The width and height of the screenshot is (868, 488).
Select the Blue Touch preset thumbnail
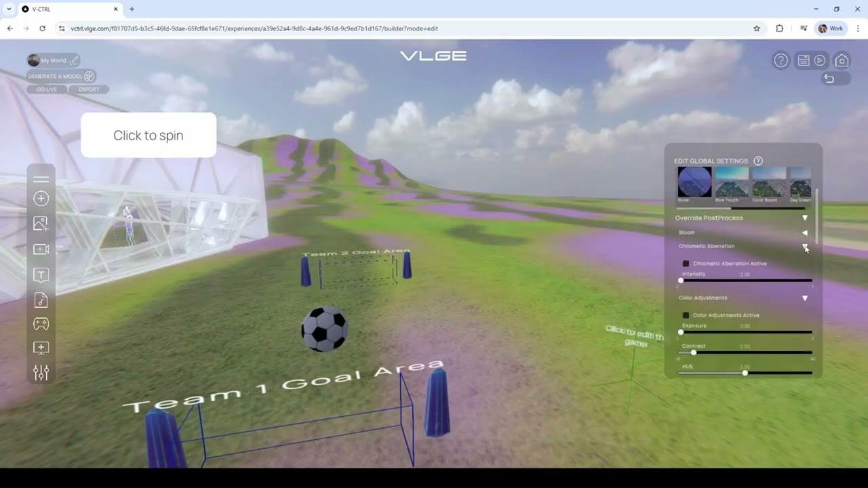731,184
